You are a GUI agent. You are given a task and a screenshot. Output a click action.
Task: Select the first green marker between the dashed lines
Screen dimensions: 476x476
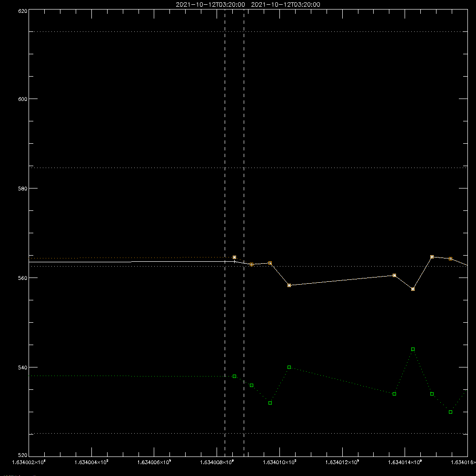tap(234, 377)
